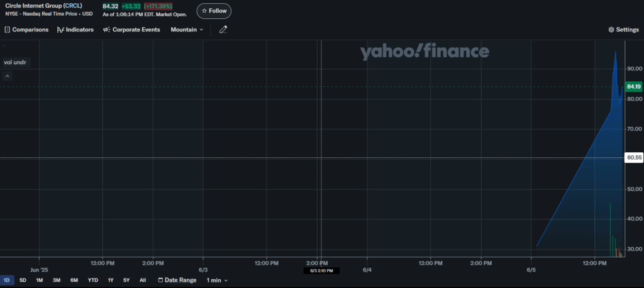
Task: Select the 5Y range tab
Action: pyautogui.click(x=126, y=280)
